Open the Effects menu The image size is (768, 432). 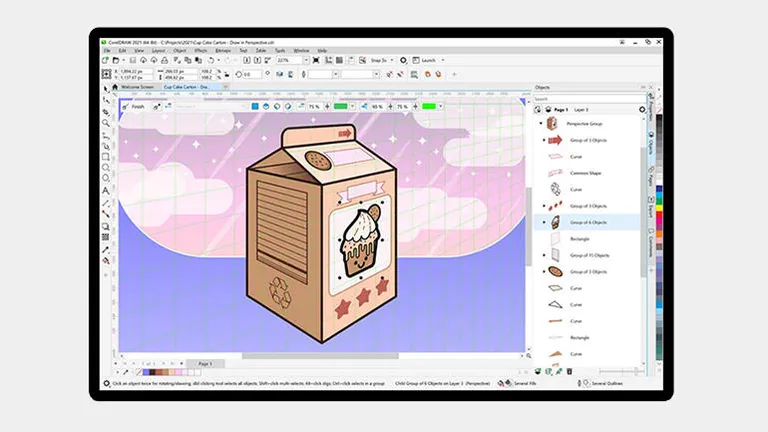click(200, 50)
